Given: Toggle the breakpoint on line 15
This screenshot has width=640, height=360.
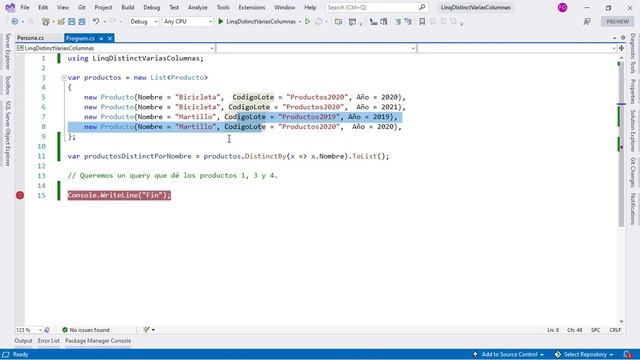Looking at the screenshot, I should click(20, 196).
